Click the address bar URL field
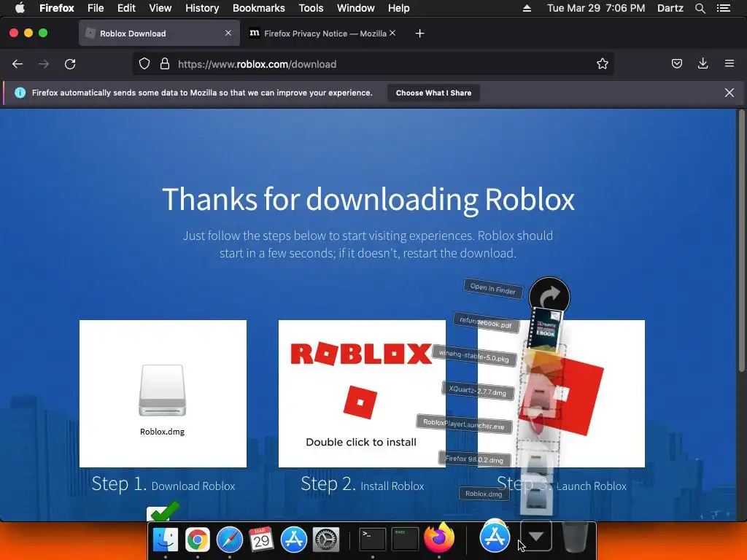The width and height of the screenshot is (747, 560). click(373, 64)
